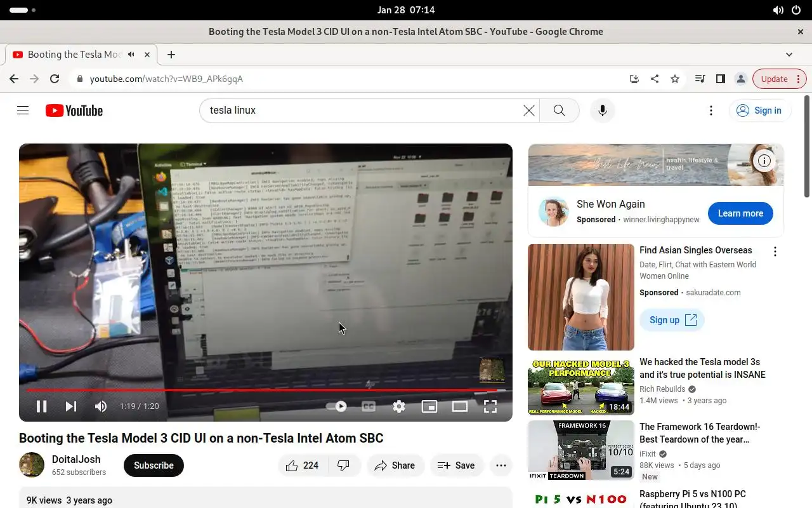Save video to playlist
The image size is (812, 508).
[456, 465]
